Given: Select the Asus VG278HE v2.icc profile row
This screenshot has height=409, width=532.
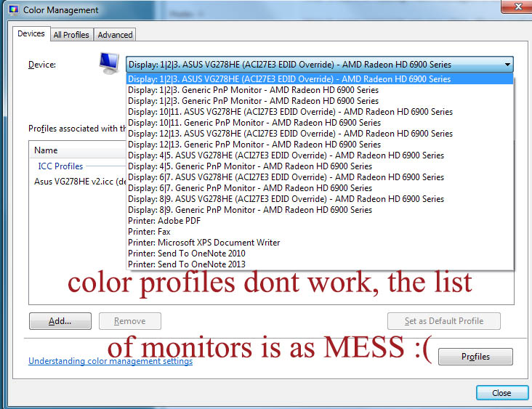Looking at the screenshot, I should click(80, 182).
